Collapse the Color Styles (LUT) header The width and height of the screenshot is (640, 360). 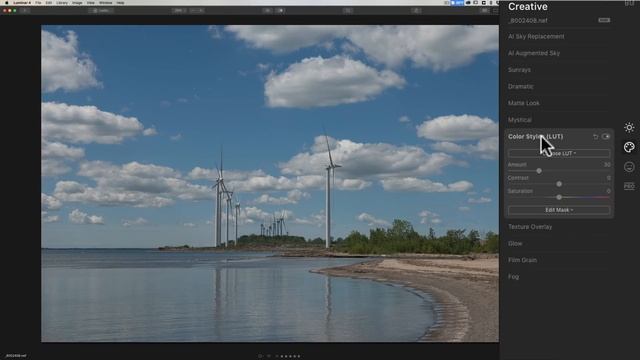pyautogui.click(x=536, y=137)
